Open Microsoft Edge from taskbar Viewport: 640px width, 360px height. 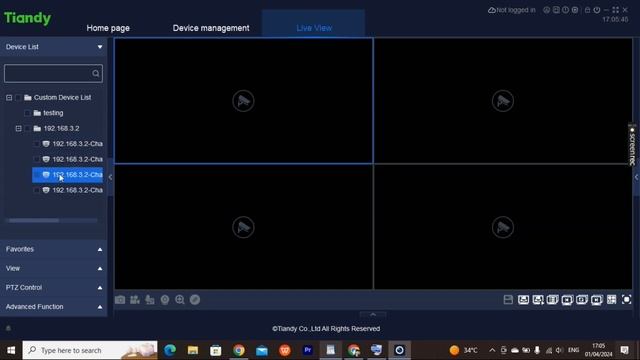click(170, 350)
